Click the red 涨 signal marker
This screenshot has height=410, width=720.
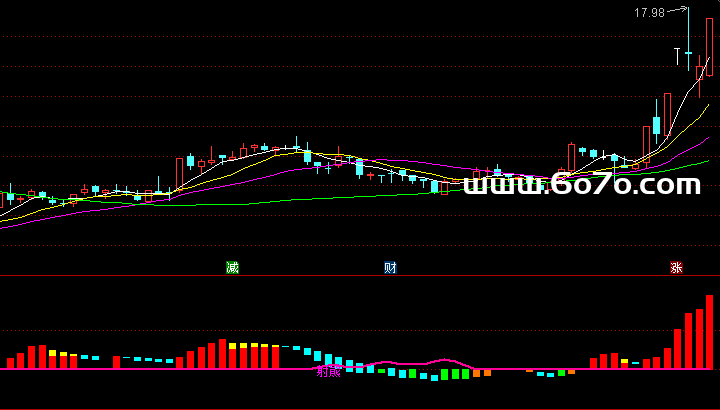tap(677, 267)
